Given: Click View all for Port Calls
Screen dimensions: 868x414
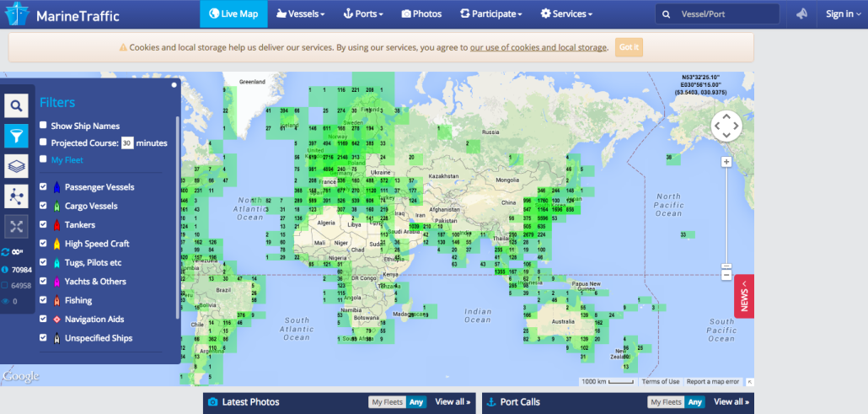Looking at the screenshot, I should [731, 402].
